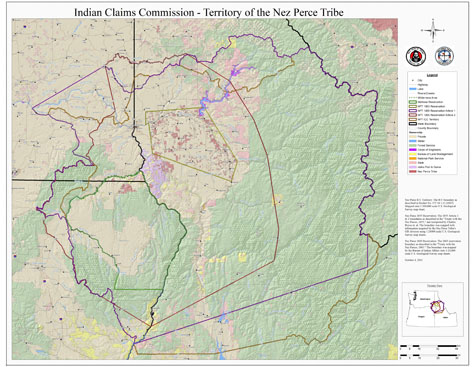
Task: Click the green Wallowa Reservation legend symbol
Action: click(x=413, y=102)
